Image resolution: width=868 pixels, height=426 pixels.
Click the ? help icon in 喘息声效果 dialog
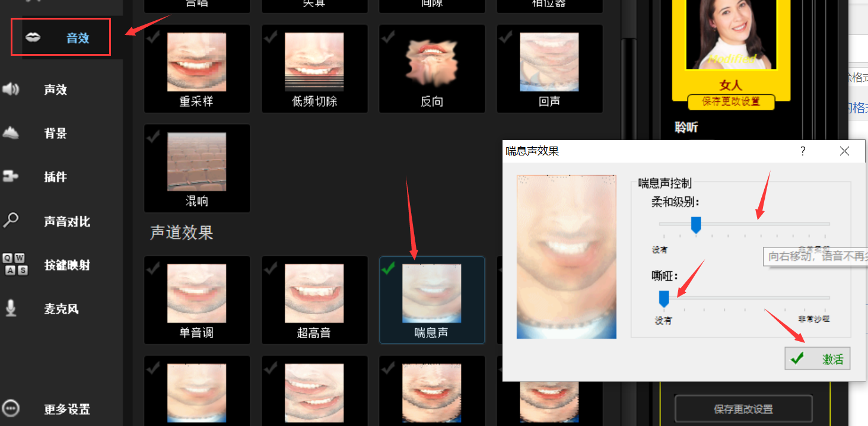click(x=803, y=151)
